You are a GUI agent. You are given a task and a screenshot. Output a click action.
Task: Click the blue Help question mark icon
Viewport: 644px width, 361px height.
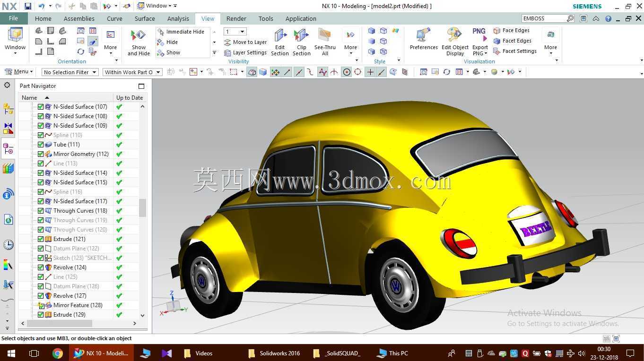point(608,19)
